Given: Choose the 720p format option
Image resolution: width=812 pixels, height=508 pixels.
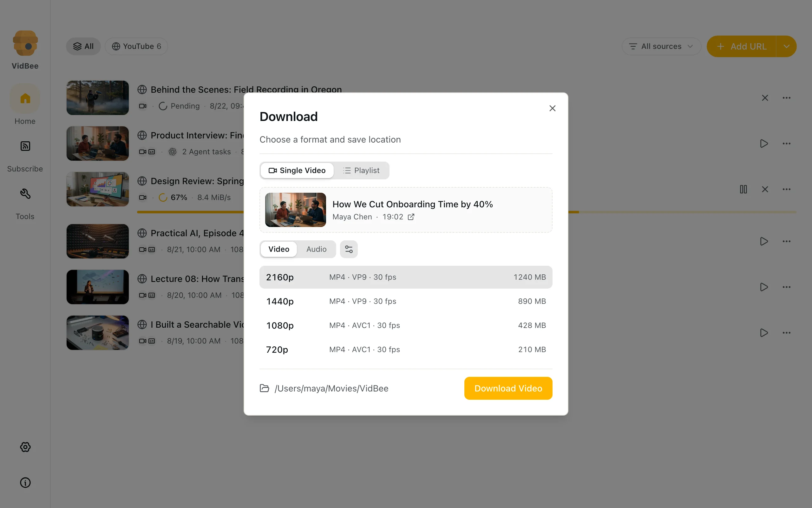Looking at the screenshot, I should click(406, 350).
